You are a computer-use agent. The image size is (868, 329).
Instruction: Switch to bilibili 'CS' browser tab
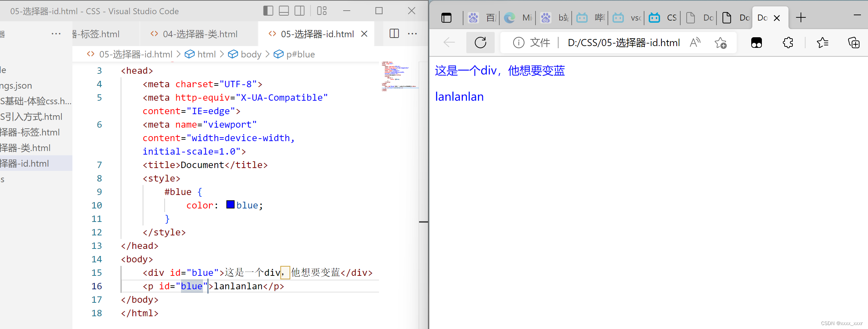point(663,18)
